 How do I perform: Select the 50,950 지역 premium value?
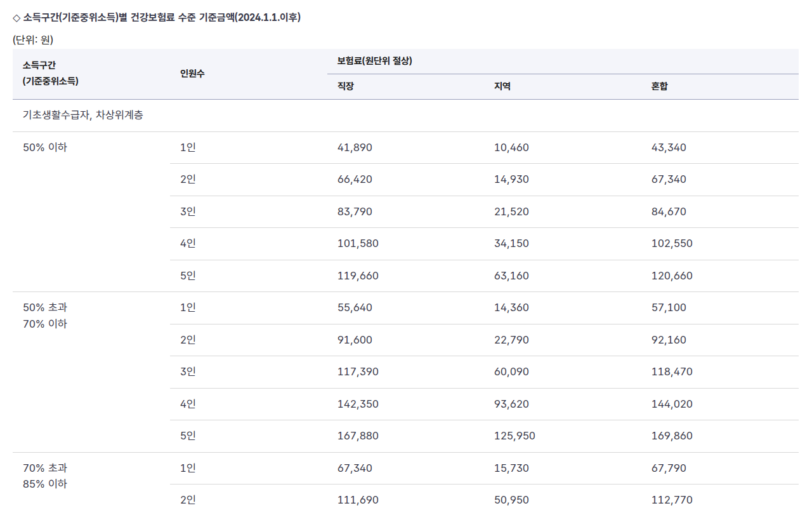(x=511, y=500)
